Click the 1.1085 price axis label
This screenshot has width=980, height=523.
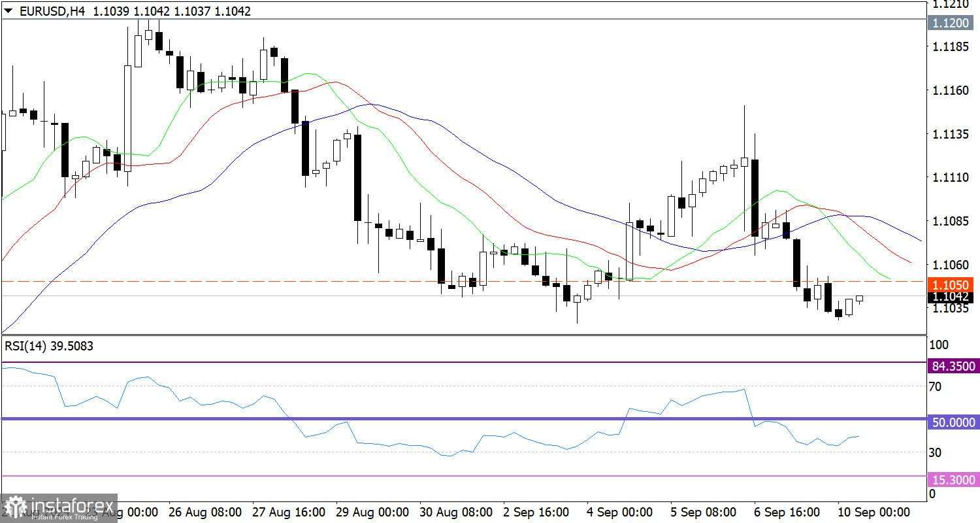pos(951,221)
